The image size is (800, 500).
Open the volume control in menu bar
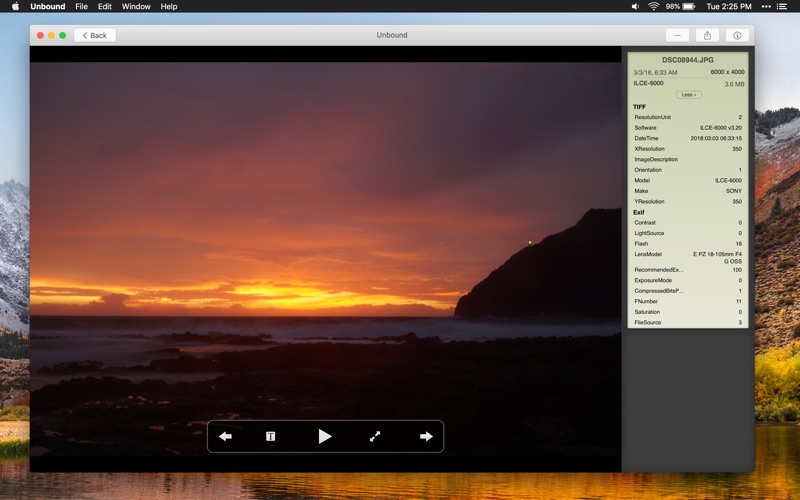[x=635, y=6]
